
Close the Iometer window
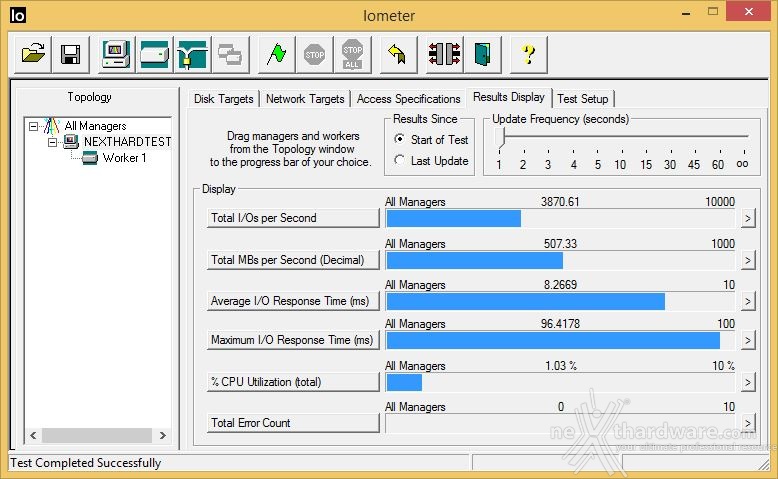(749, 11)
